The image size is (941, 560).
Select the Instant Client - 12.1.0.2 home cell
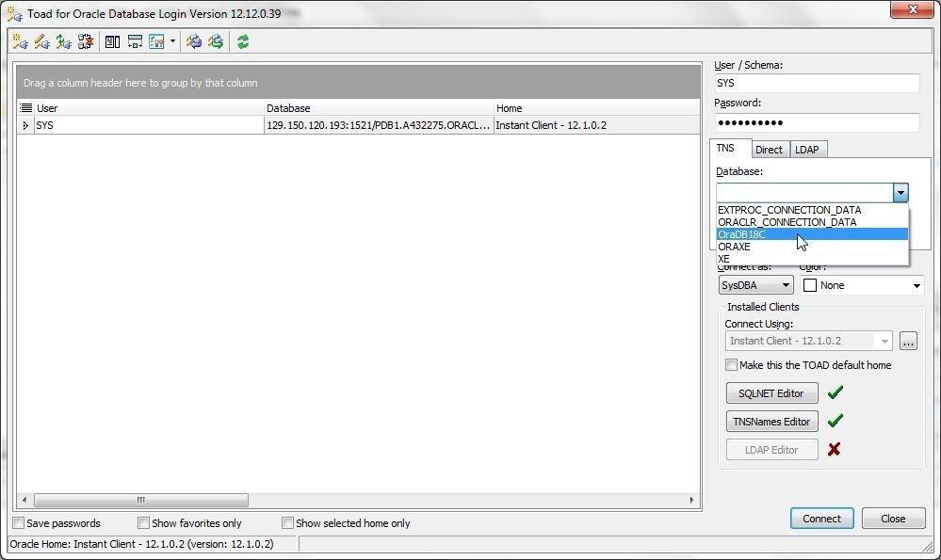[x=596, y=125]
